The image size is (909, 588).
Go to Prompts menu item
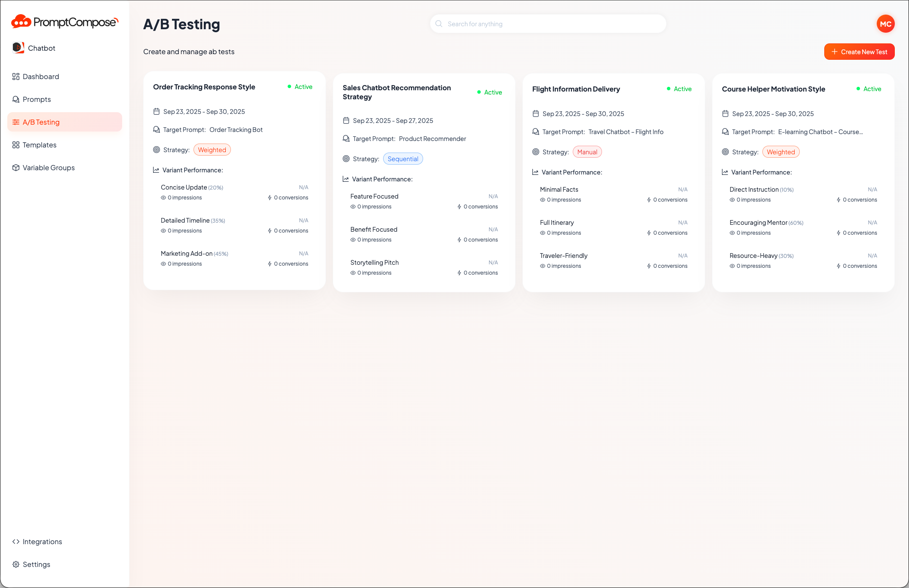coord(37,99)
